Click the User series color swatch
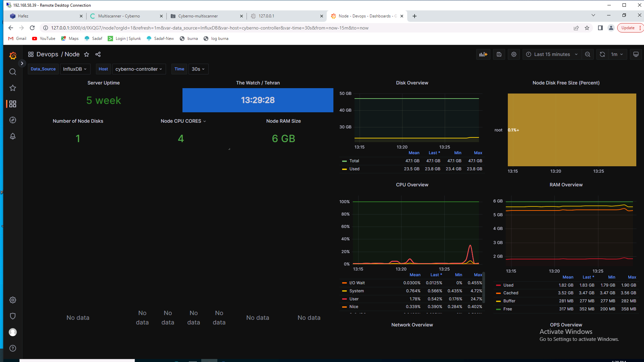Viewport: 644px width, 362px height. pyautogui.click(x=344, y=299)
